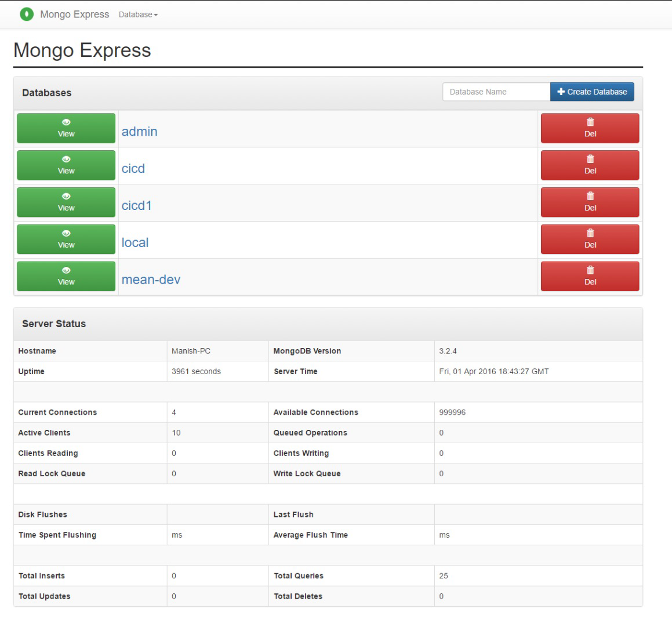
Task: Open the cicd database link
Action: coord(133,168)
